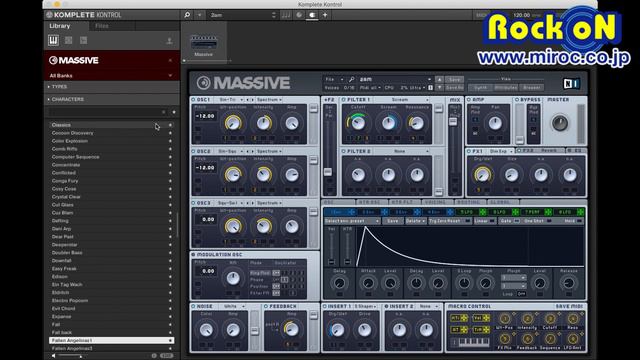640x360 pixels.
Task: Click the FX1 Dry/Wet knob
Action: click(x=482, y=175)
